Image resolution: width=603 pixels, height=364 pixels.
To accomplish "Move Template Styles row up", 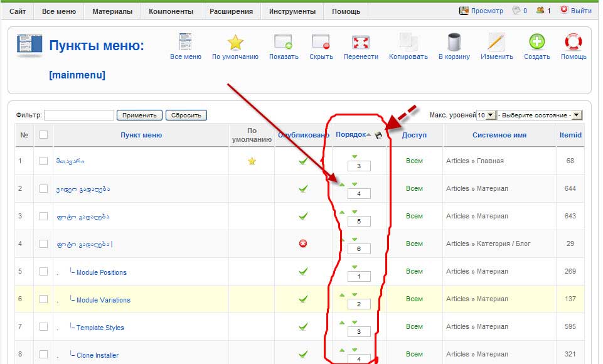I will (x=342, y=323).
